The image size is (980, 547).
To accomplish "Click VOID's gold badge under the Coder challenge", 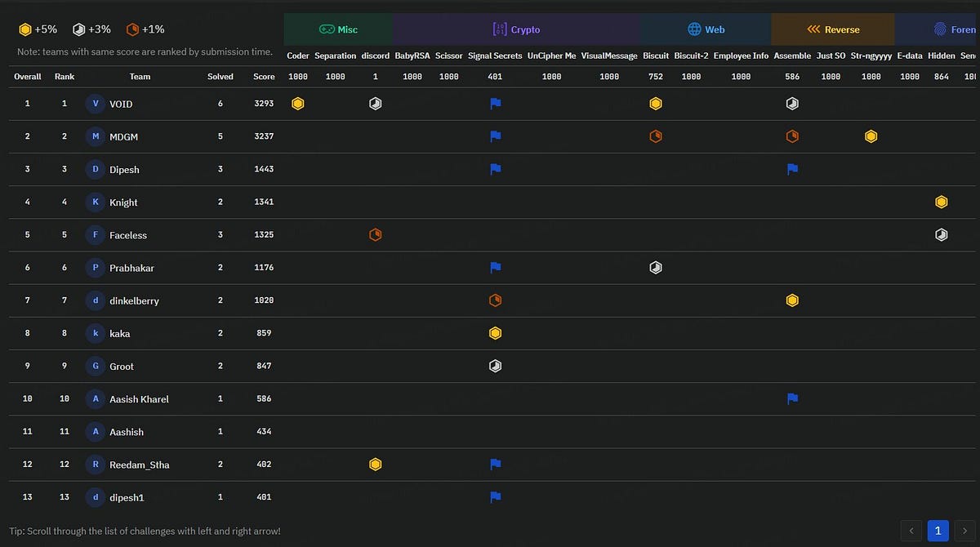I will click(x=297, y=104).
